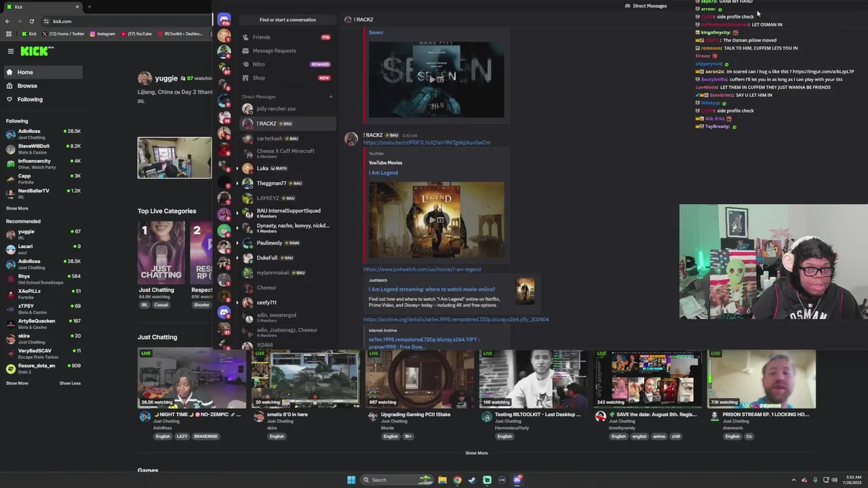Open the mylannmakaii direct message
The width and height of the screenshot is (868, 488).
click(288, 272)
